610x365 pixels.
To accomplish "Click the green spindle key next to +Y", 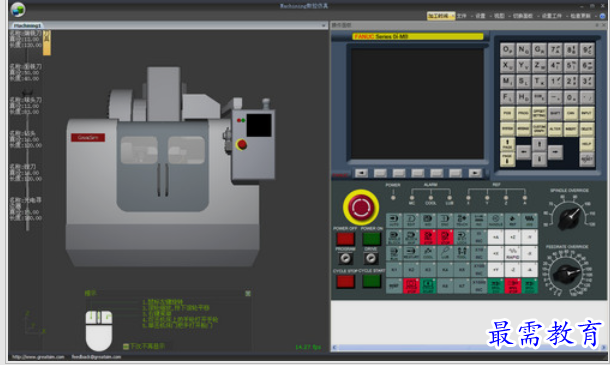I will [495, 286].
